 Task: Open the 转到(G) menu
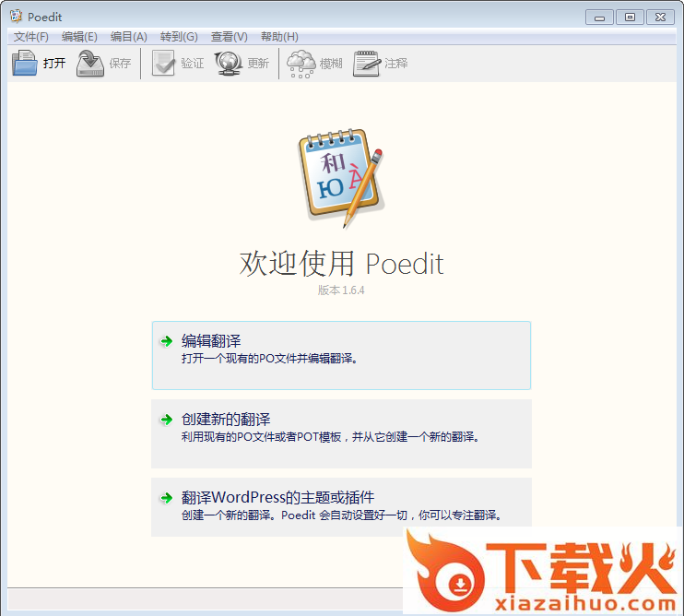click(179, 37)
